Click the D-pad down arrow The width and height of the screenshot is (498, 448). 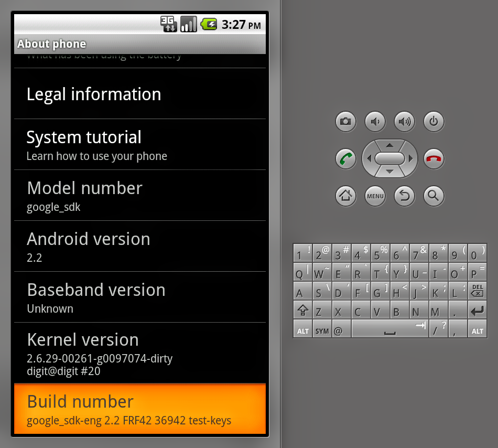pyautogui.click(x=389, y=172)
